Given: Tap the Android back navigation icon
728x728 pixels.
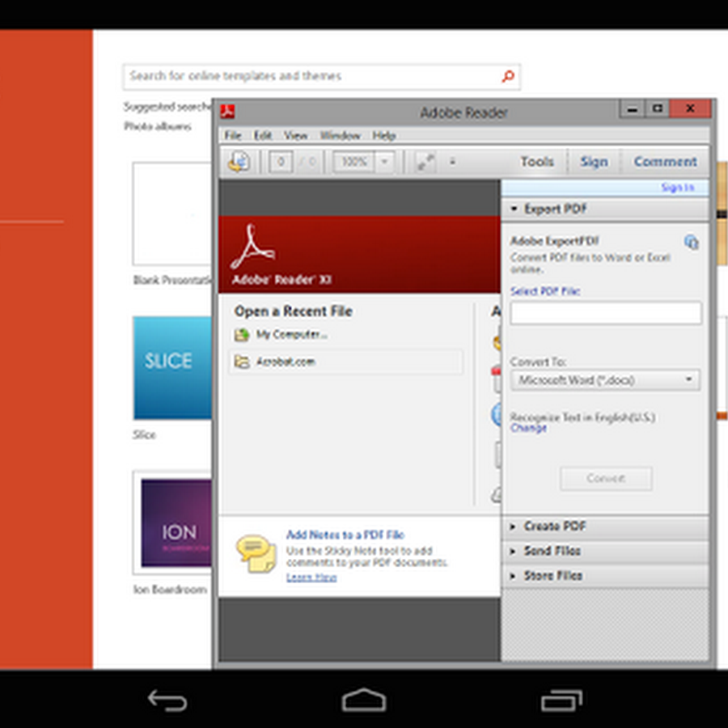Looking at the screenshot, I should coord(167,700).
